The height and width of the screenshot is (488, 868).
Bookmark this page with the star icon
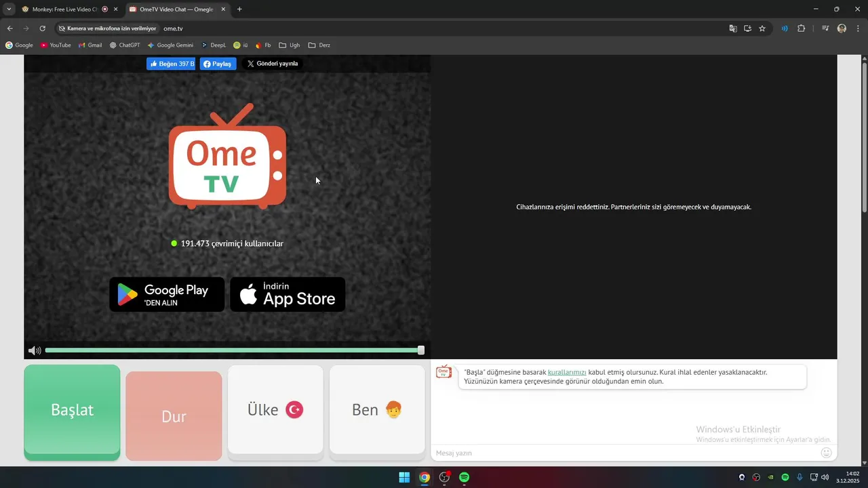[x=762, y=28]
